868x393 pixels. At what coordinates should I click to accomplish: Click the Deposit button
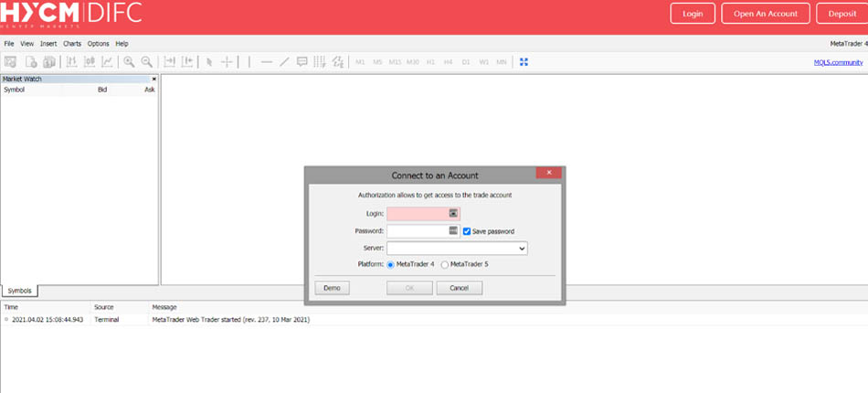point(842,14)
